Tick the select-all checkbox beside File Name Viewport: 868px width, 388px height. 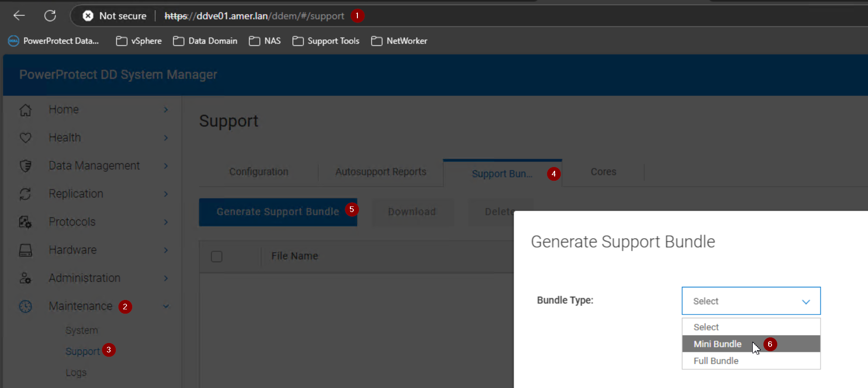pos(216,256)
